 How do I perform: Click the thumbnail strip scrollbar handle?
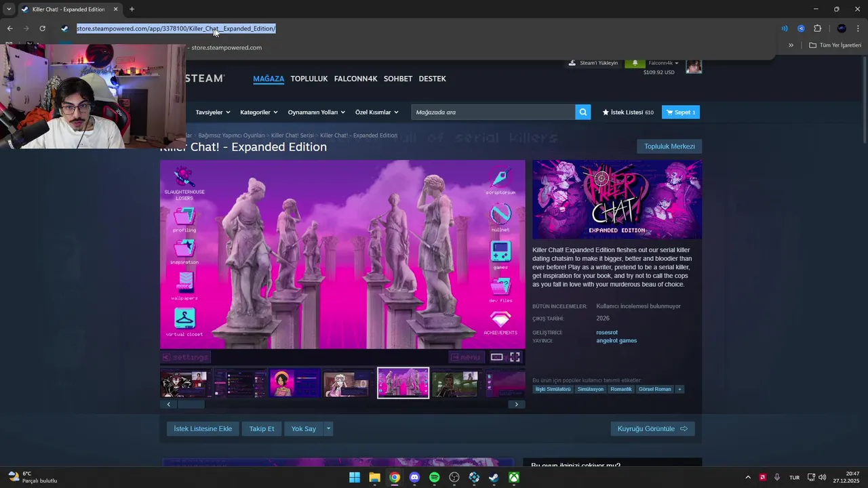pyautogui.click(x=191, y=404)
